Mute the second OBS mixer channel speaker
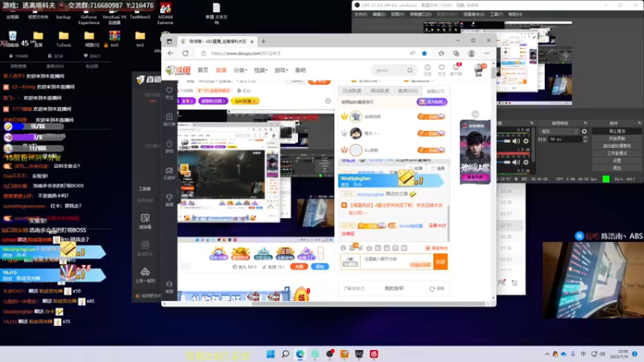 point(516,162)
